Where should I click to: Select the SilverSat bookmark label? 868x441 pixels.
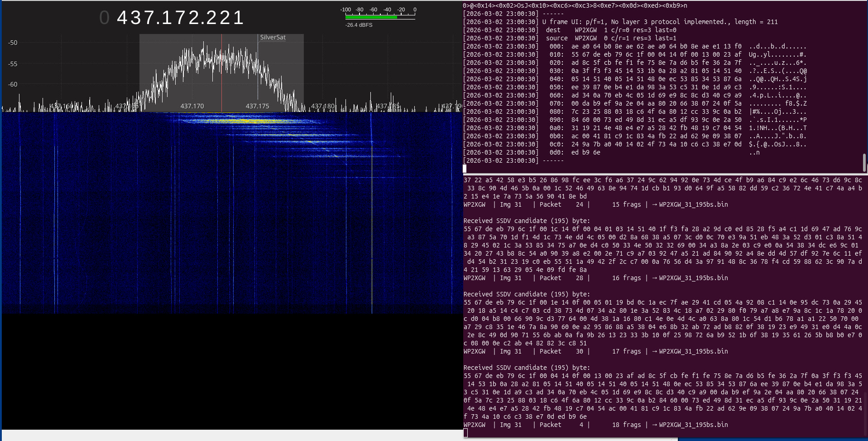tap(273, 38)
